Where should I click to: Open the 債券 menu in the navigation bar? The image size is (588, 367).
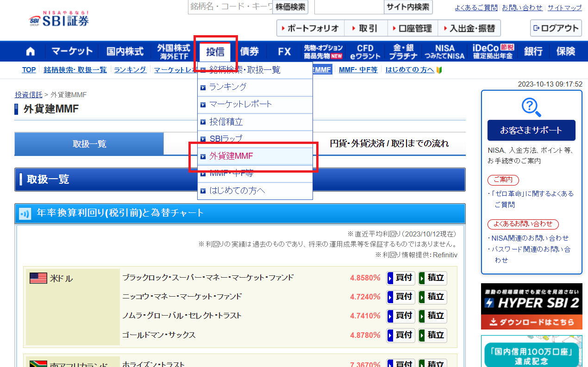tap(250, 51)
